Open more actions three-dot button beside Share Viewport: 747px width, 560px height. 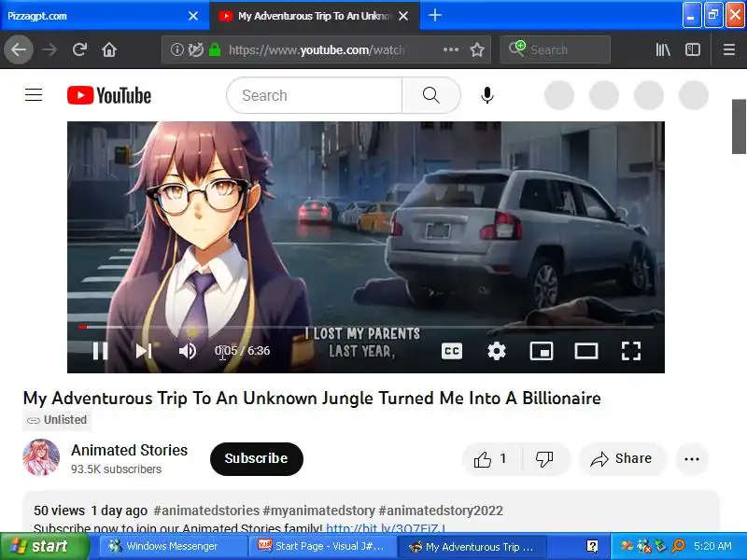(x=692, y=459)
